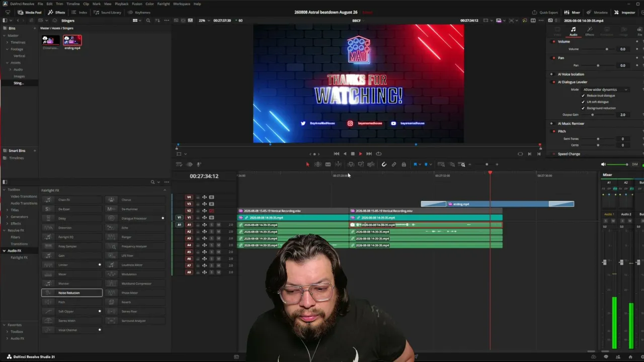
Task: Add a blue flag to timeline
Action: (415, 164)
